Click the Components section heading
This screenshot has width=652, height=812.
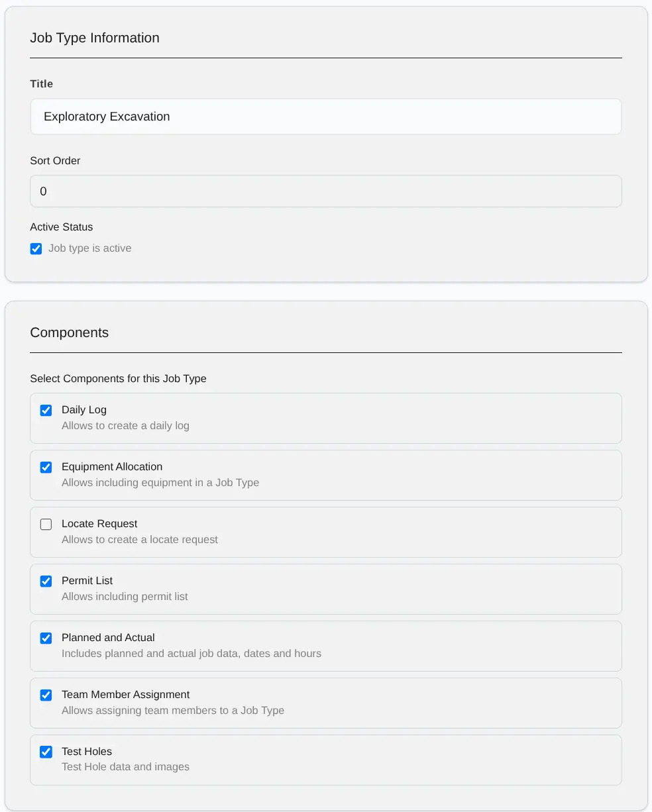tap(70, 332)
